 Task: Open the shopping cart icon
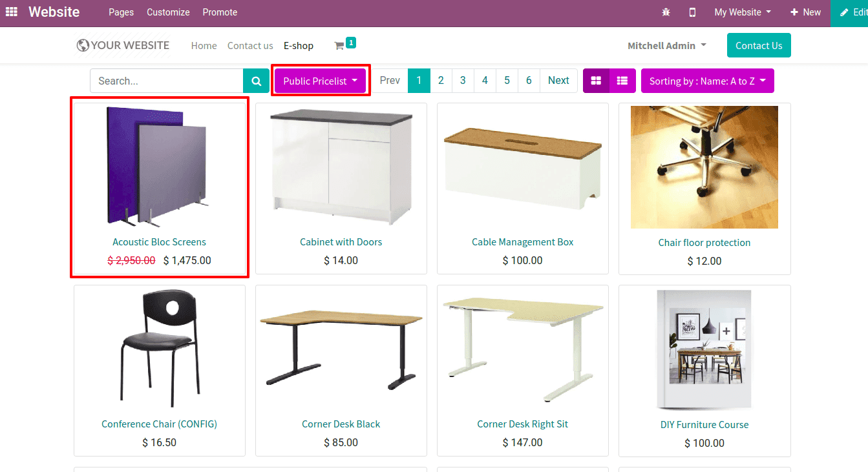coord(339,46)
